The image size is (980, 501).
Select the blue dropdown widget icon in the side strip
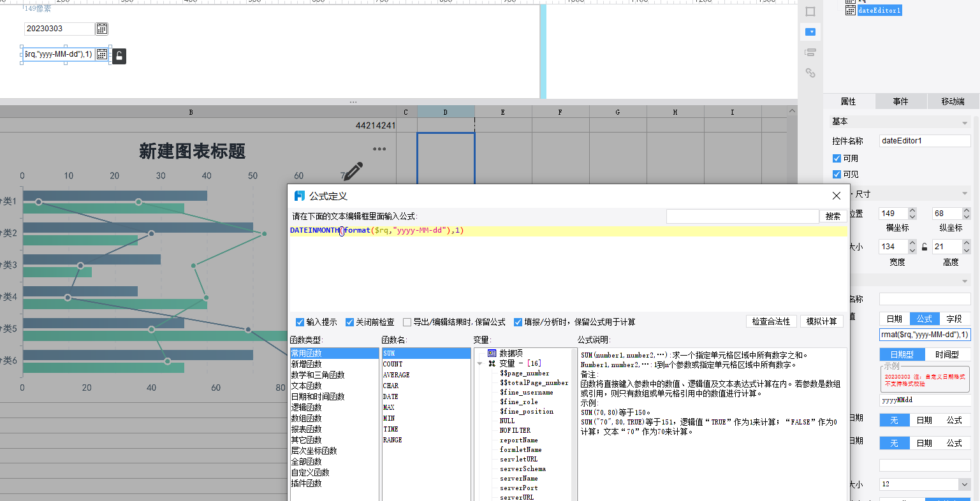(810, 32)
